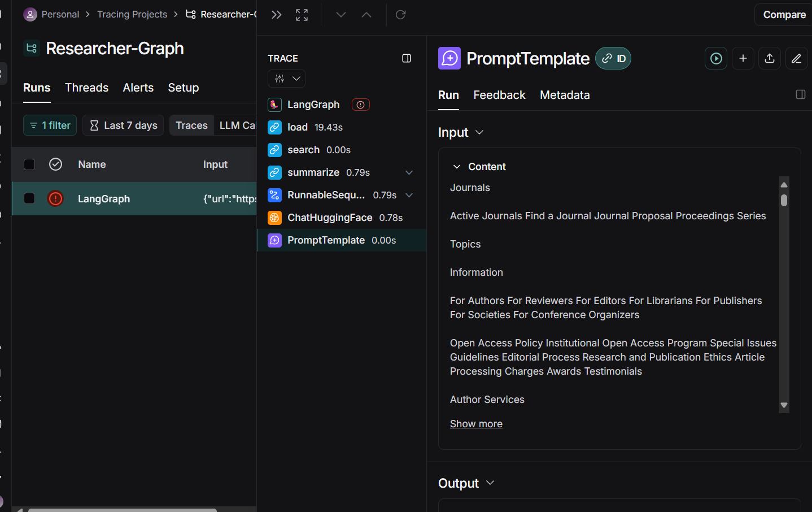This screenshot has height=512, width=812.
Task: Switch to the Feedback tab
Action: pos(499,95)
